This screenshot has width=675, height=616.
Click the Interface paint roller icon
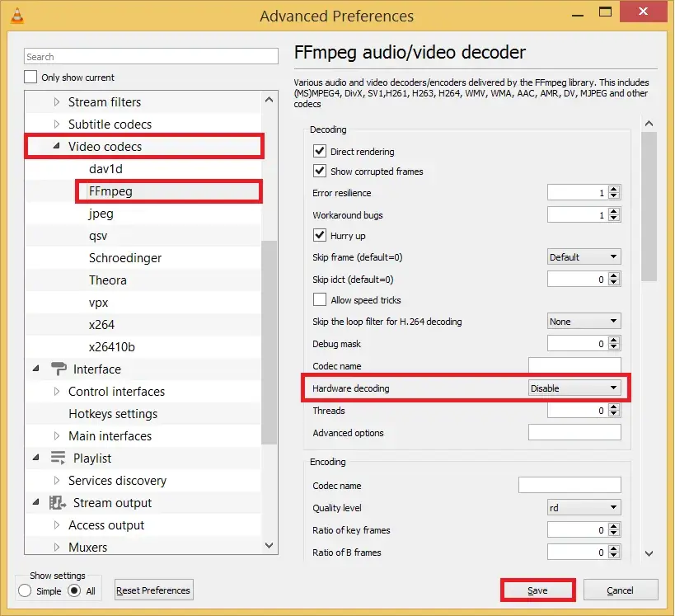tap(59, 369)
